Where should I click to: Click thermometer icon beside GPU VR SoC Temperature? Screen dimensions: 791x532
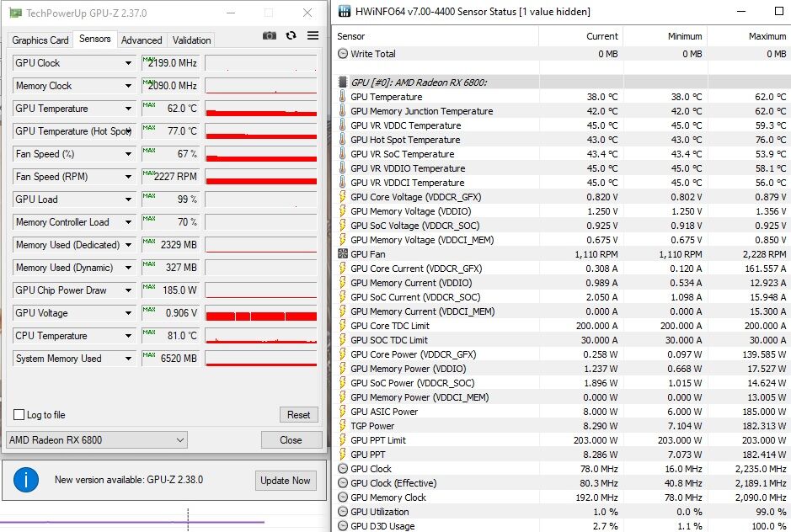(x=343, y=153)
